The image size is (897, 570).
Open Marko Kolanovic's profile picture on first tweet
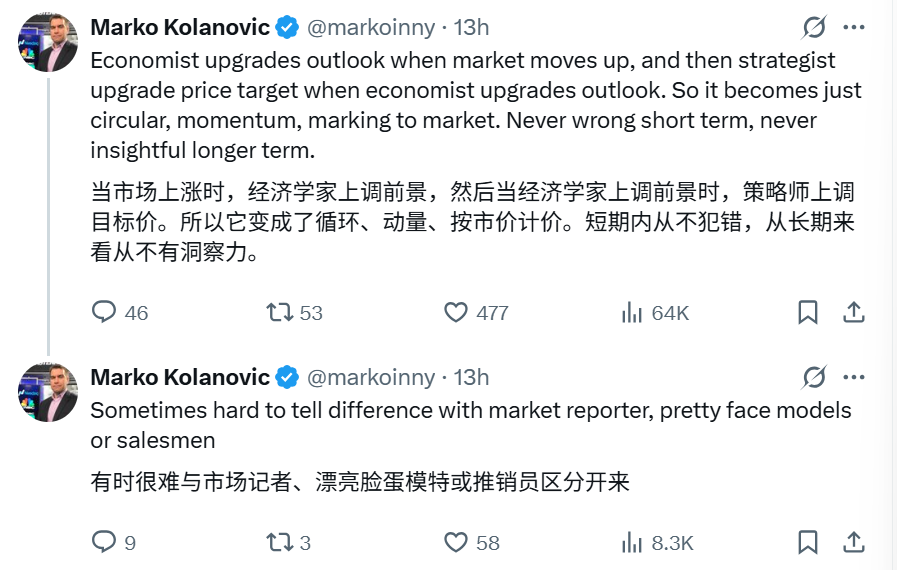[48, 42]
